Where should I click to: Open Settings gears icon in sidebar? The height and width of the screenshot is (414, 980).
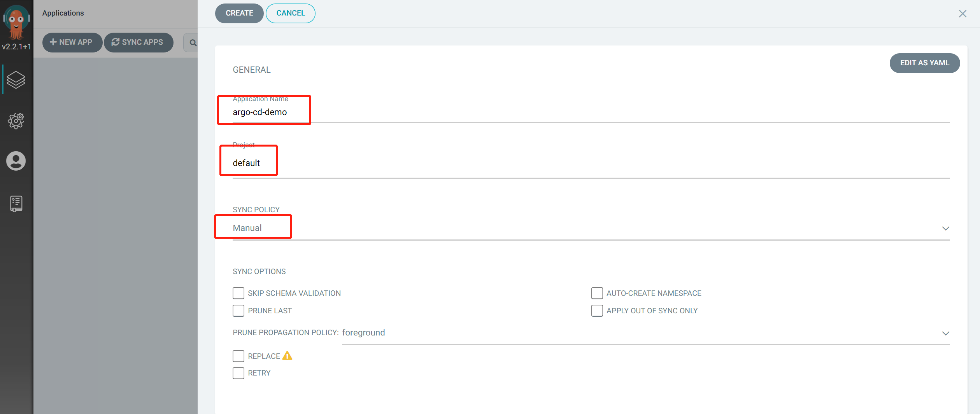click(16, 121)
